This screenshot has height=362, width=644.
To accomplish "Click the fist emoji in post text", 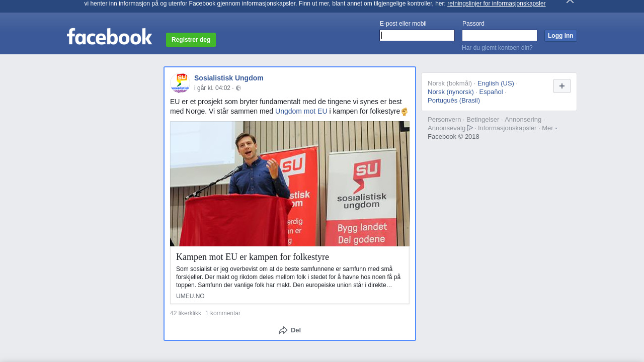I will click(405, 112).
